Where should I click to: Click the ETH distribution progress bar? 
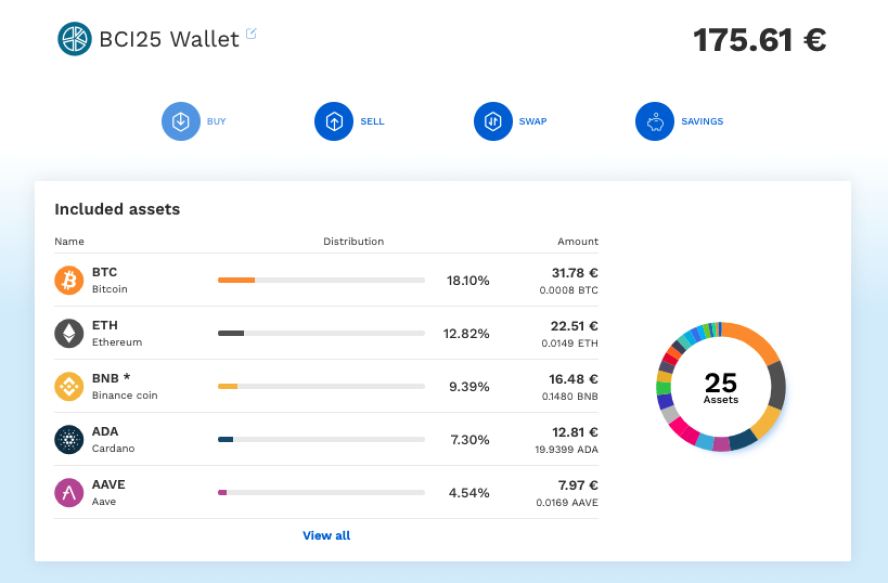point(321,333)
